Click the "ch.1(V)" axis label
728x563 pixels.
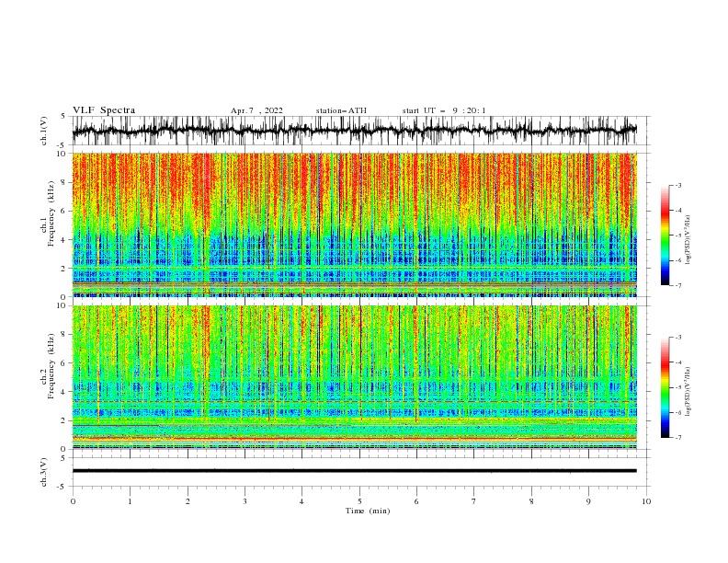44,131
